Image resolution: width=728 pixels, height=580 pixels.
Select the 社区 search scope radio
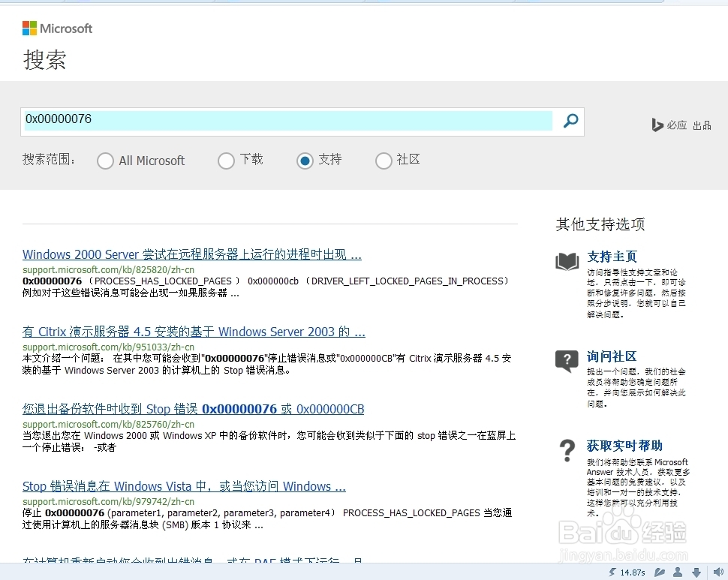[384, 161]
